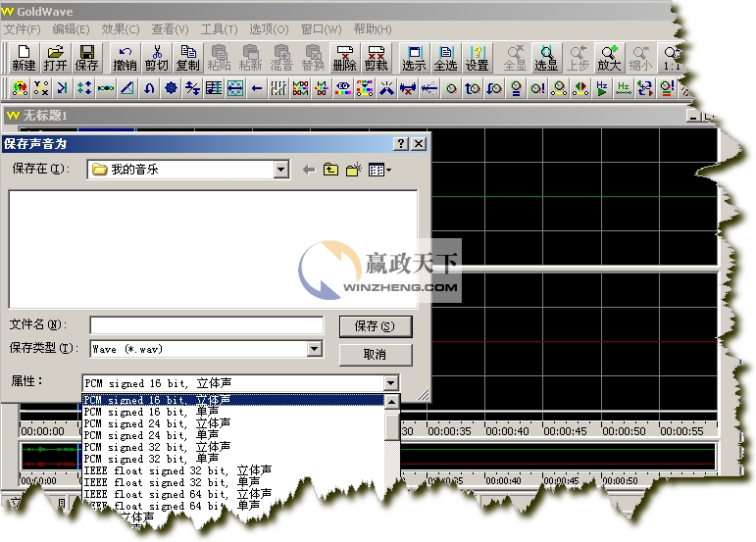
Task: Expand the 保存类型 file type dropdown
Action: pyautogui.click(x=314, y=349)
